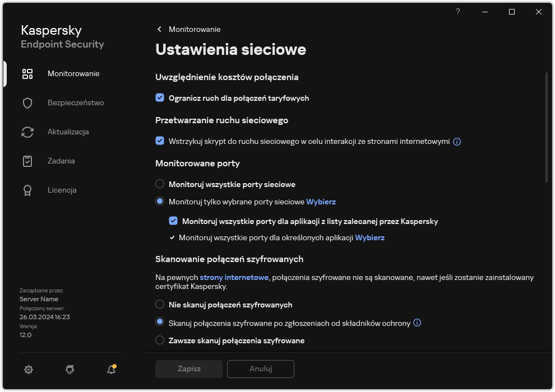This screenshot has width=555, height=392.
Task: Choose Zawsze skanuj połączenia szyfrowane
Action: pyautogui.click(x=160, y=340)
